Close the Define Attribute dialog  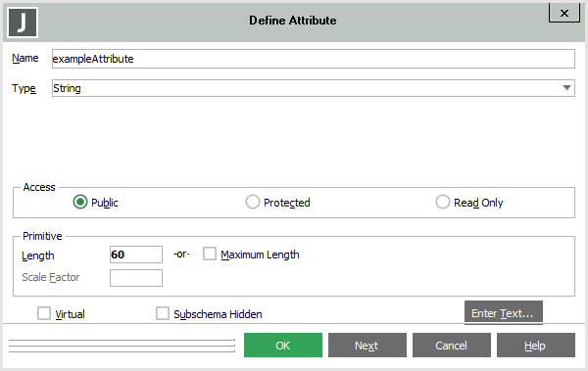coord(564,13)
